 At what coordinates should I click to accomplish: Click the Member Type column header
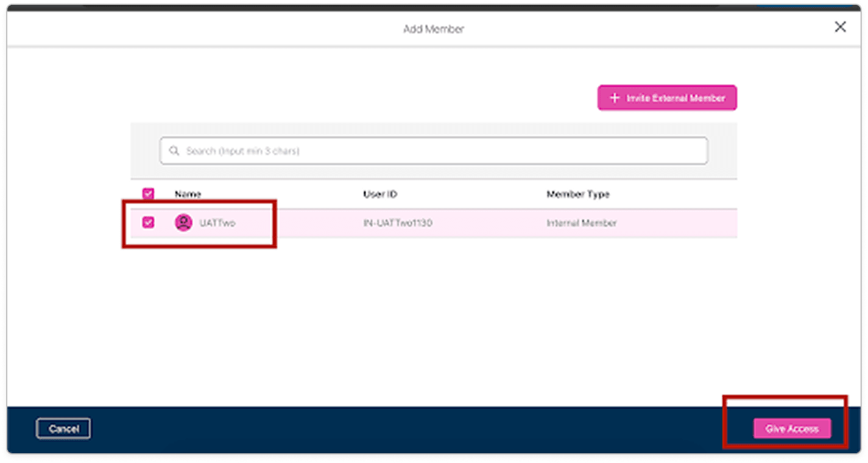pos(578,194)
